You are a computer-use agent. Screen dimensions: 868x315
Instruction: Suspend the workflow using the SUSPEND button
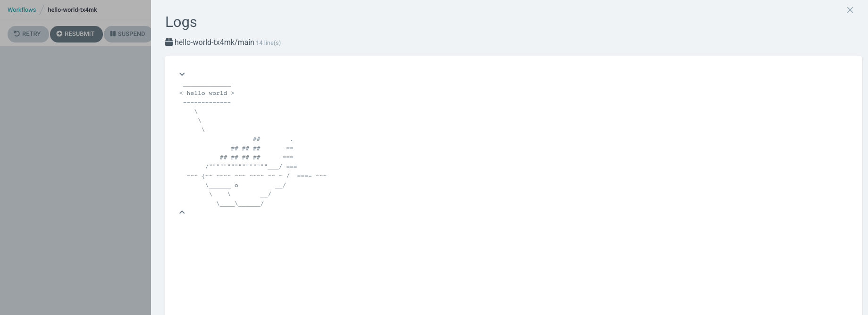click(127, 34)
